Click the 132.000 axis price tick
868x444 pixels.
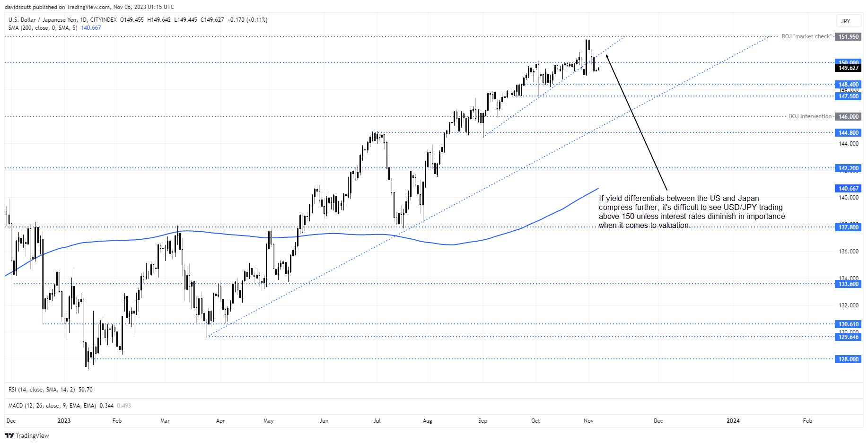point(848,305)
